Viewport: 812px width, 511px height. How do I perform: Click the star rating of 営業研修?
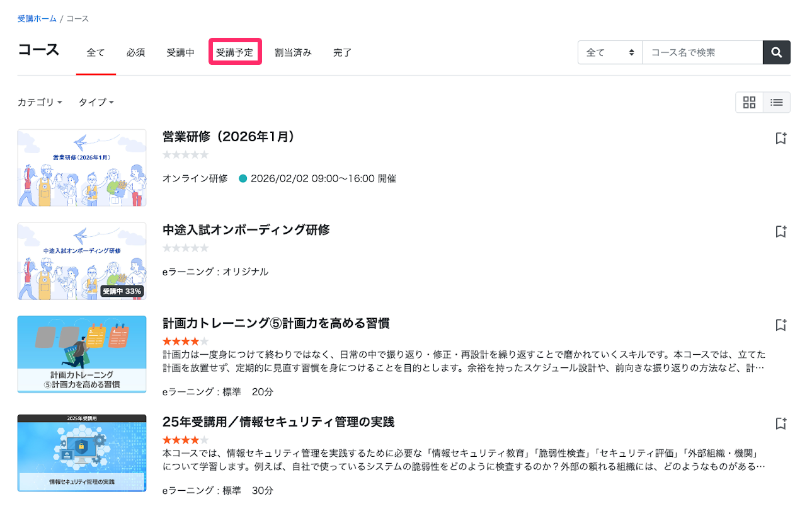pyautogui.click(x=185, y=155)
